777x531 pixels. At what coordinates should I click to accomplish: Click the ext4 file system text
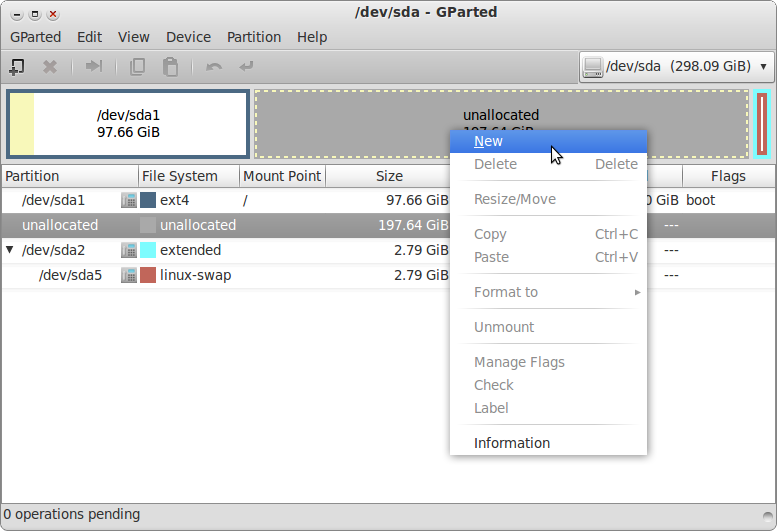pyautogui.click(x=174, y=200)
